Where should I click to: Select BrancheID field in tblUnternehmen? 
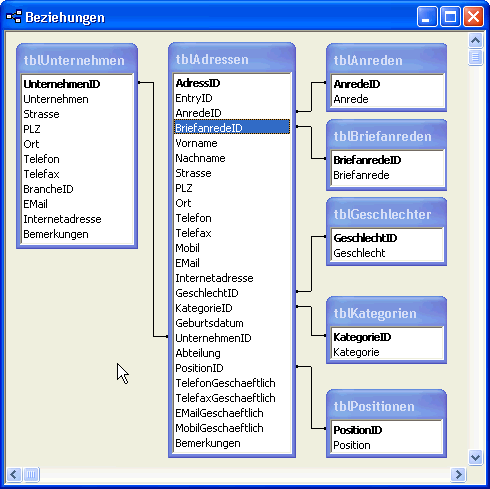[x=48, y=189]
